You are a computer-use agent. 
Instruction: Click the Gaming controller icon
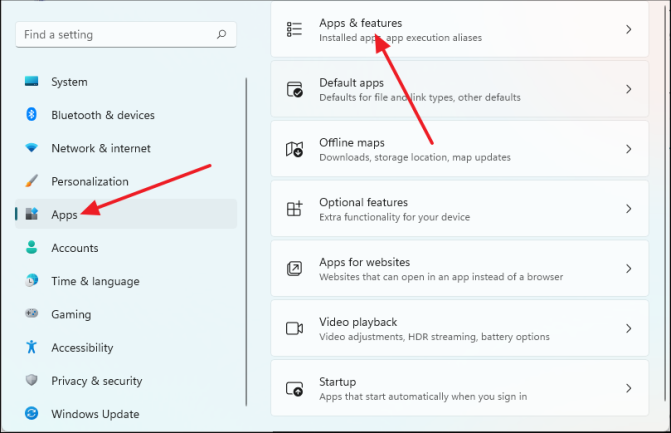coord(32,314)
